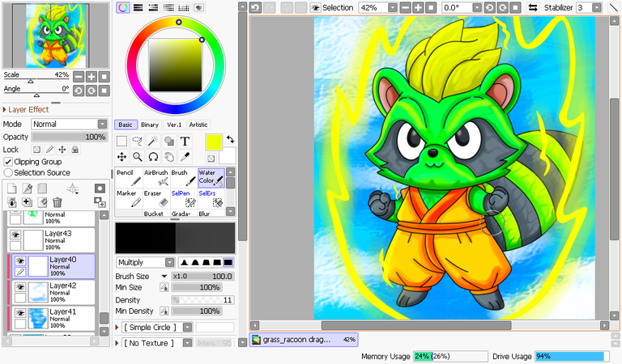Viewport: 622px width, 364px height.
Task: Switch to the Basic tool tab
Action: pyautogui.click(x=126, y=125)
